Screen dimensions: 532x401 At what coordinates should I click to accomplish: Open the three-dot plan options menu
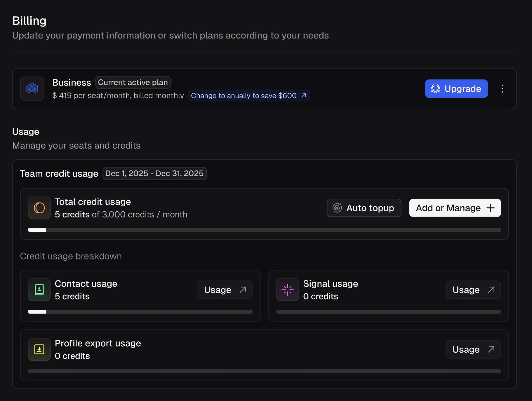point(502,88)
